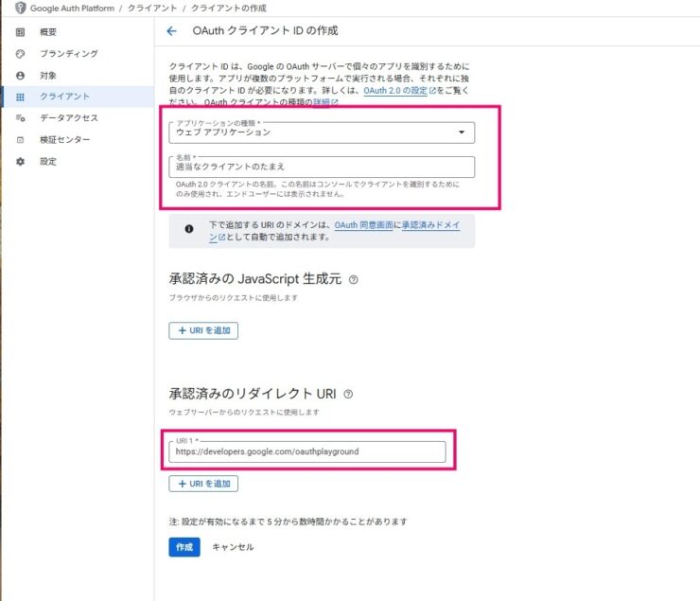Screen dimensions: 700x601
Task: Click the back arrow beside OAuth クライアント ID の作成
Action: point(171,31)
